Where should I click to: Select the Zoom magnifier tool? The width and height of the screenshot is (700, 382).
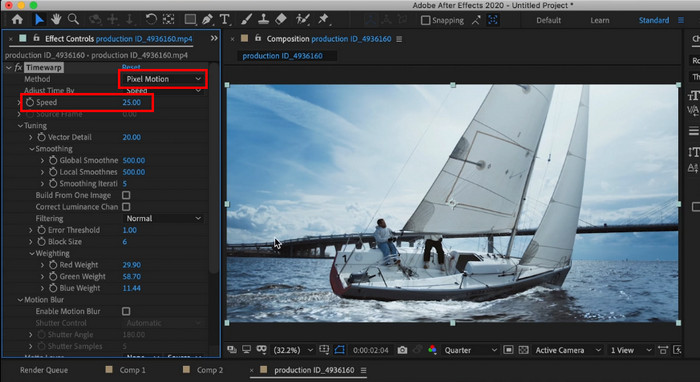pyautogui.click(x=73, y=20)
